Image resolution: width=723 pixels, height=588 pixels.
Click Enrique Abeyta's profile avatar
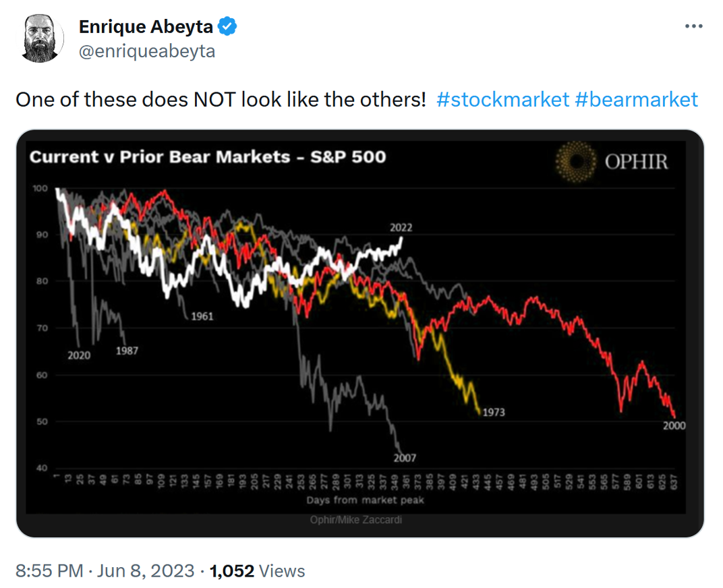(x=42, y=39)
